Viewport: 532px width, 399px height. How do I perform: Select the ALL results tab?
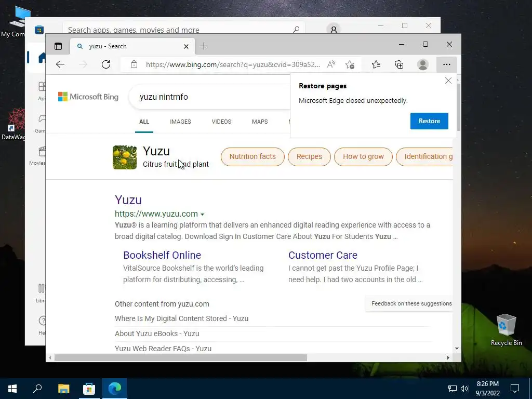144,122
